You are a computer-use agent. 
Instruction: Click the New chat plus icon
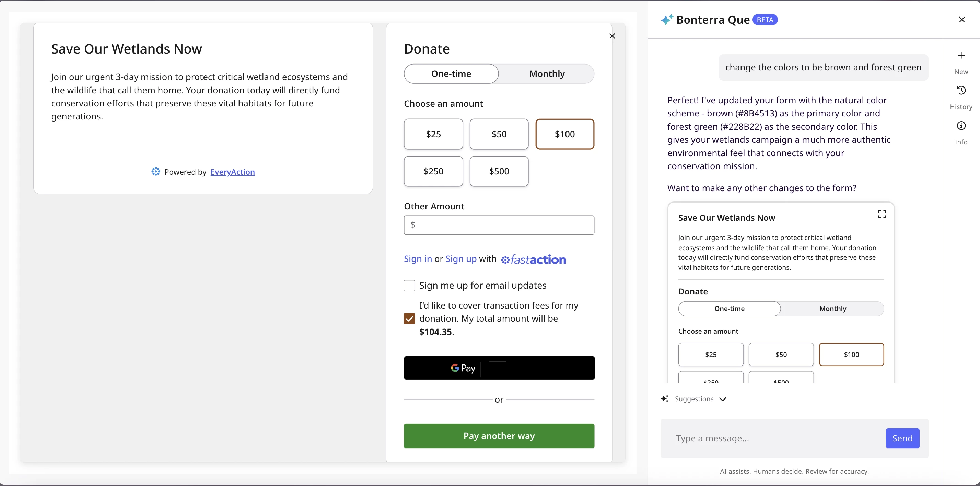tap(961, 56)
